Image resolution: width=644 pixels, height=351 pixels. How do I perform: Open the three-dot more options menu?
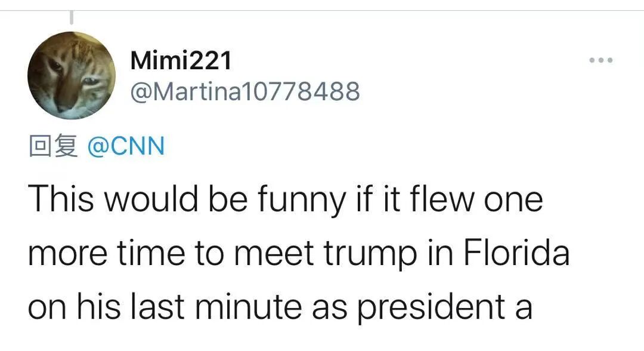click(601, 60)
